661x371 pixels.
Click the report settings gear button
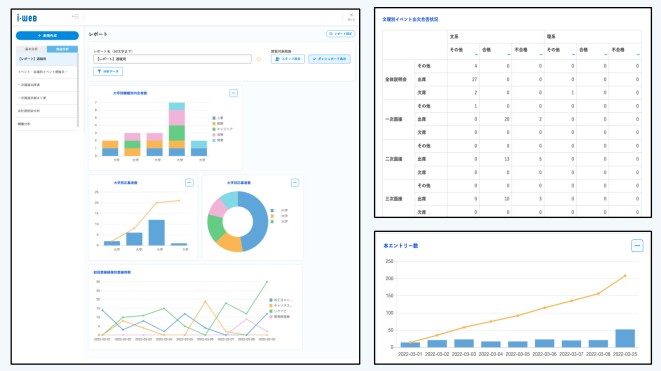click(x=340, y=34)
